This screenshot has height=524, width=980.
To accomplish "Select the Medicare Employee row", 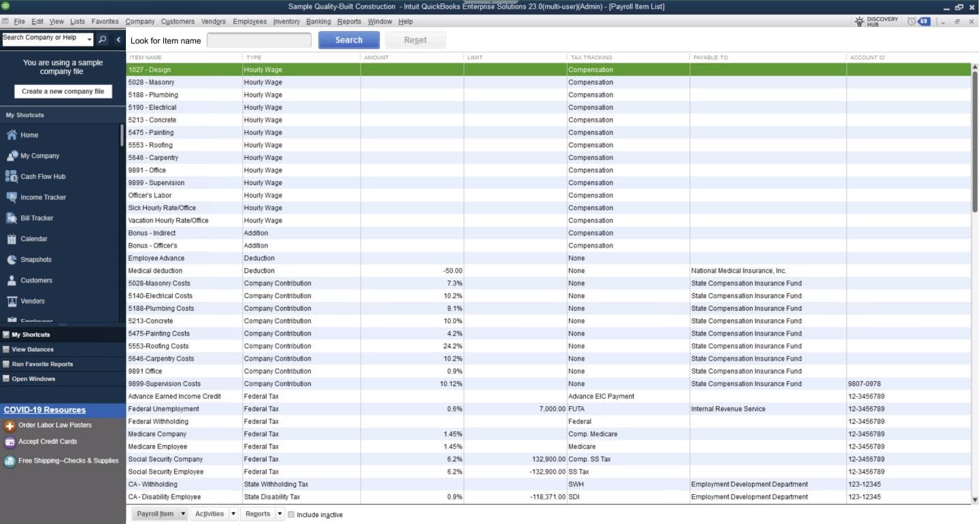I will [549, 446].
